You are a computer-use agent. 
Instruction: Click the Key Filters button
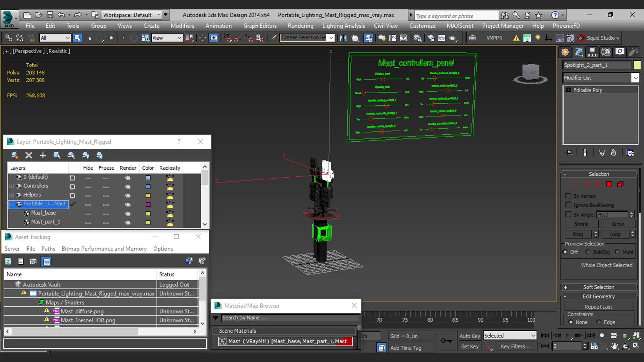click(x=516, y=346)
